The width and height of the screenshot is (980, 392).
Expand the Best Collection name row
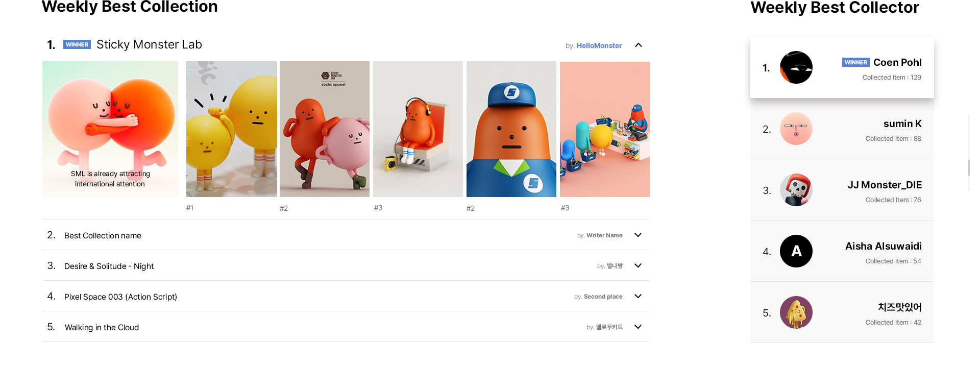pyautogui.click(x=638, y=235)
